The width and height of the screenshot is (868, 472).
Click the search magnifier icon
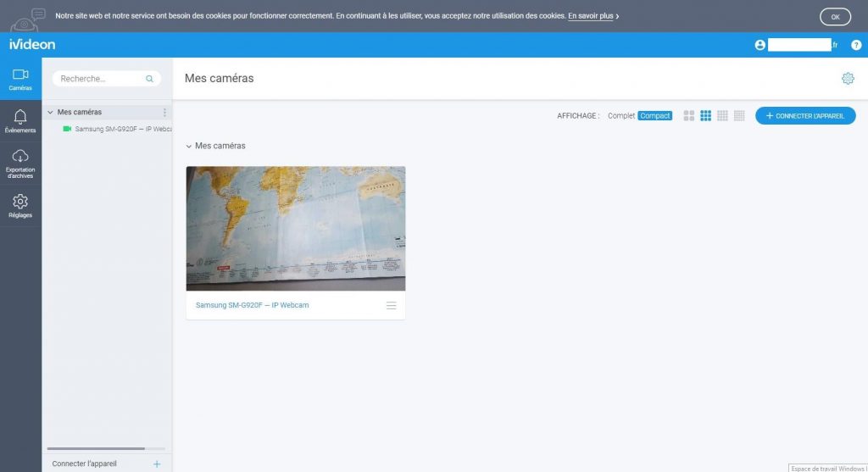pos(150,79)
